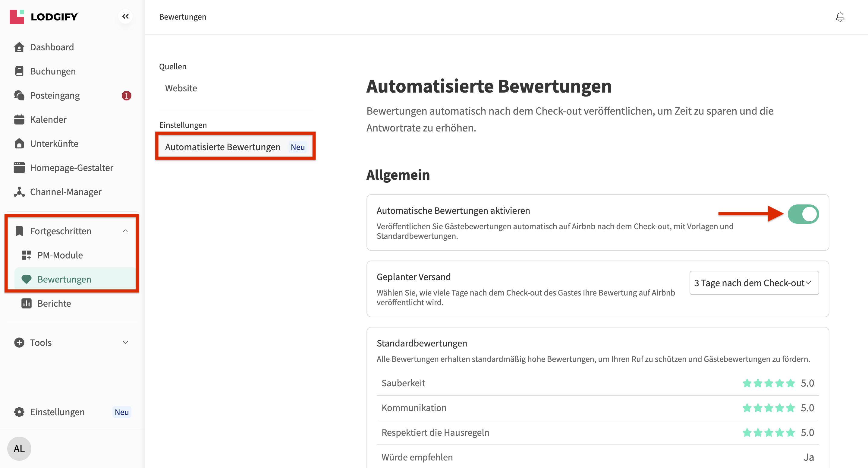This screenshot has height=468, width=868.
Task: Click the Lodgify logo
Action: (44, 17)
